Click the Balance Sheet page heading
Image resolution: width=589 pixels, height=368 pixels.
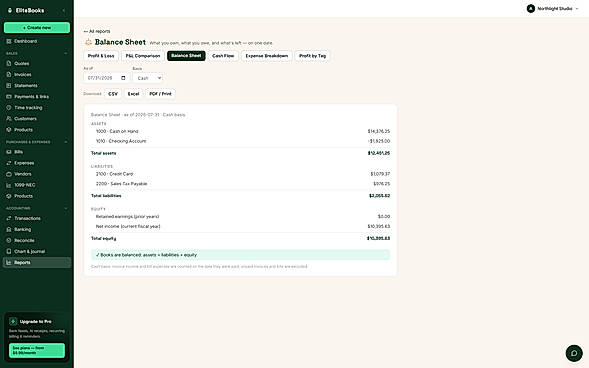click(120, 42)
